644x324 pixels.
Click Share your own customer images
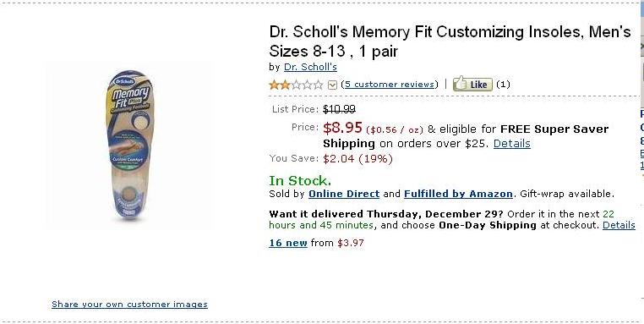tap(130, 305)
